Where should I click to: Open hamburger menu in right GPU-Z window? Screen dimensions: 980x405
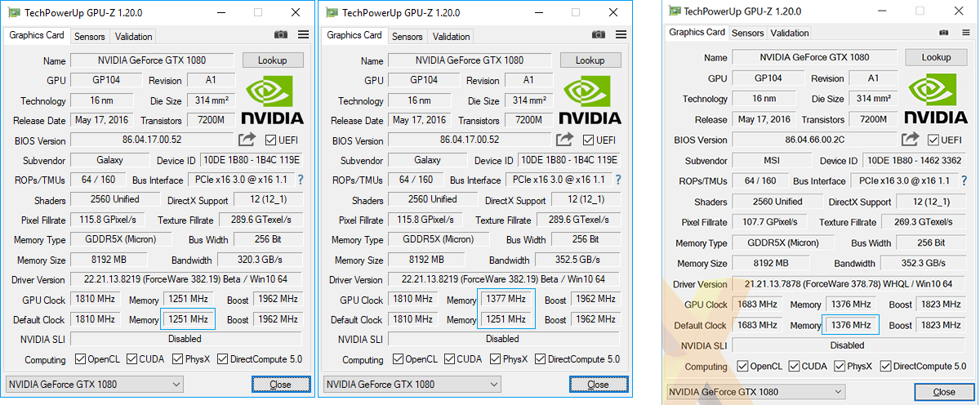(x=965, y=32)
